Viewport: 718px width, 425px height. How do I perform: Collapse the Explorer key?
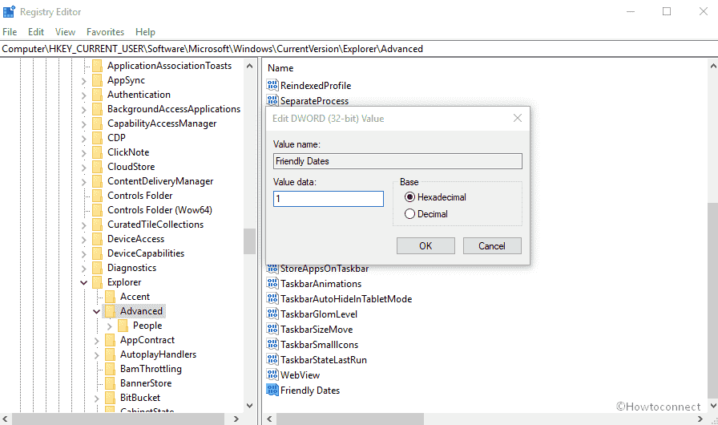pyautogui.click(x=83, y=283)
